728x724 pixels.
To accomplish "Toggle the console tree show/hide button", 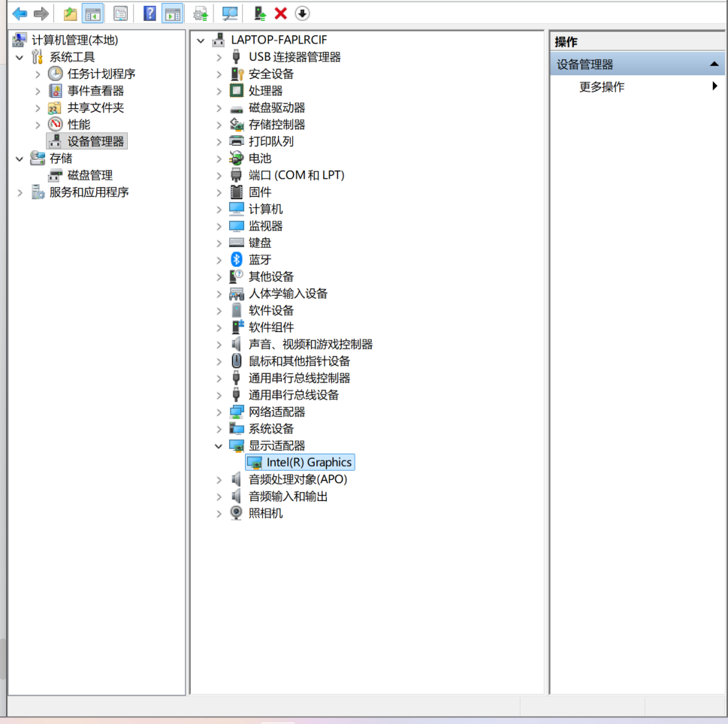I will point(93,14).
